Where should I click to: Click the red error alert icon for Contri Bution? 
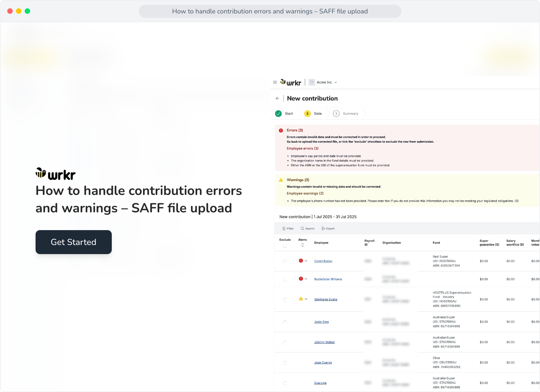[301, 261]
